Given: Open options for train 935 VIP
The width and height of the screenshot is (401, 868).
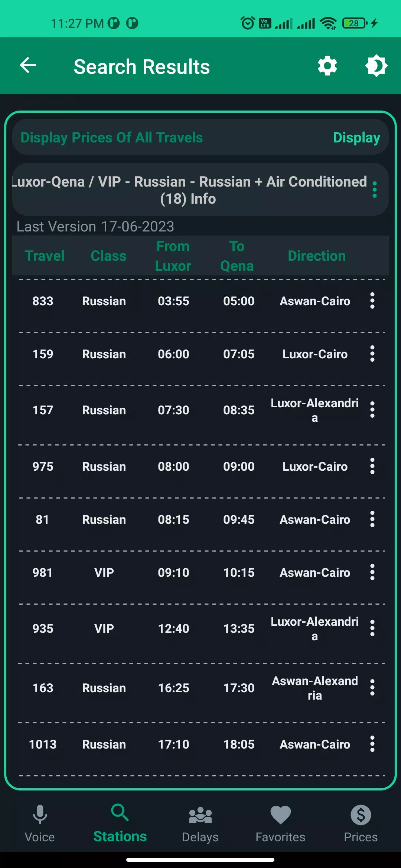Looking at the screenshot, I should [372, 628].
